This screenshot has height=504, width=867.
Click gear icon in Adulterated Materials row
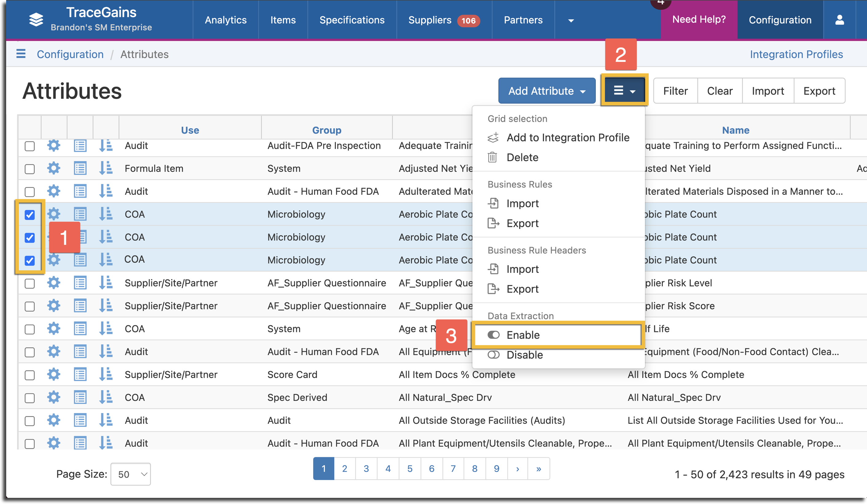coord(54,191)
